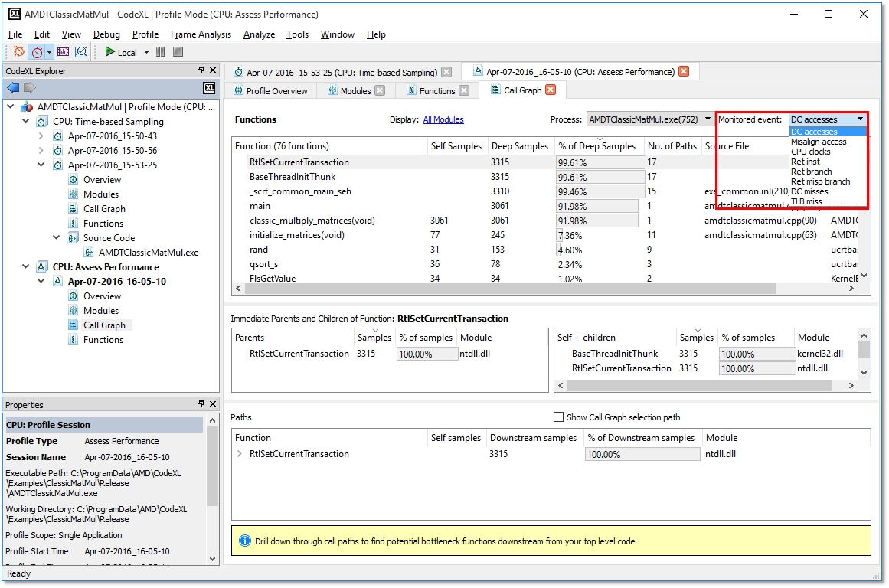Select Functions under Apr-07-2016_16-05-10
This screenshot has width=889, height=588.
coord(103,340)
